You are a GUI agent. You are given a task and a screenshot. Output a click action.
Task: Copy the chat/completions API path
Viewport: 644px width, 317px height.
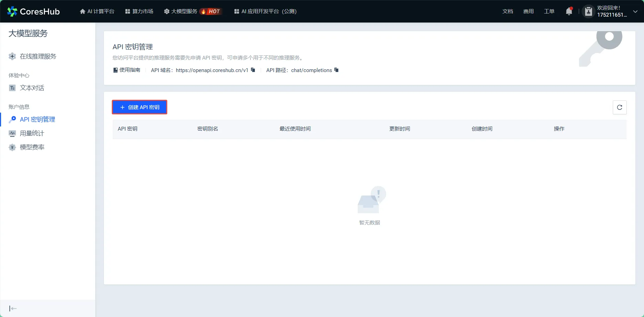pyautogui.click(x=337, y=70)
